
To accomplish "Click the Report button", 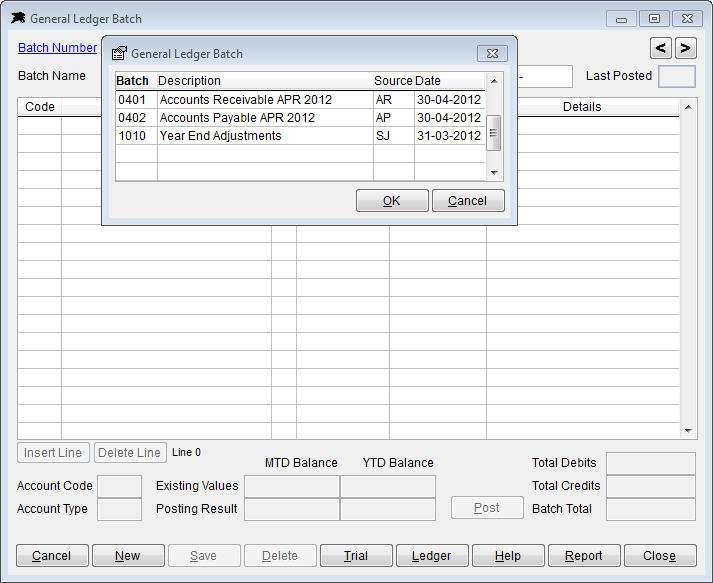I will (583, 556).
